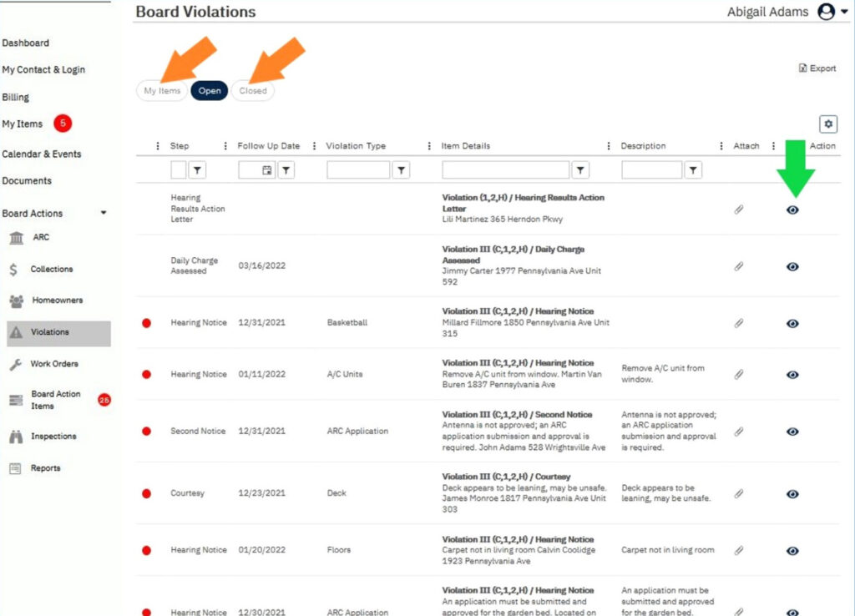Viewport: 855px width, 616px height.
Task: Open the Work Orders sidebar link
Action: (54, 364)
